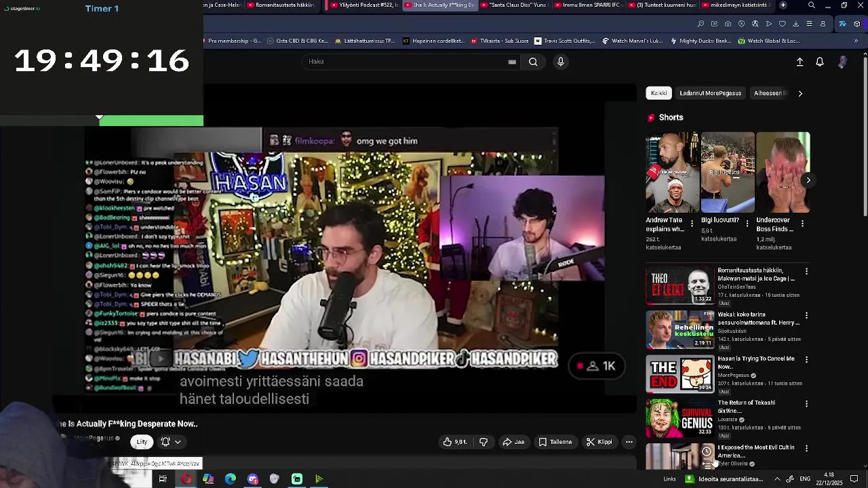Open options for I Exposed the Most Evil Cult

pyautogui.click(x=806, y=448)
